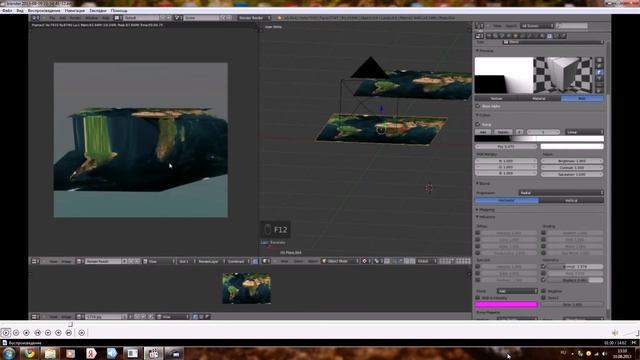Click magenta default color swatch
The height and width of the screenshot is (360, 640).
[506, 304]
